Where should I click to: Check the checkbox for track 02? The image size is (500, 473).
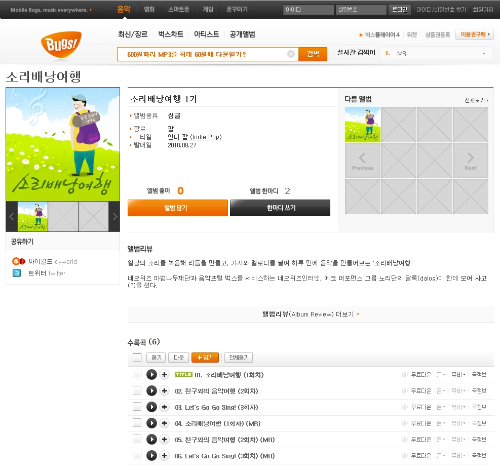point(137,391)
